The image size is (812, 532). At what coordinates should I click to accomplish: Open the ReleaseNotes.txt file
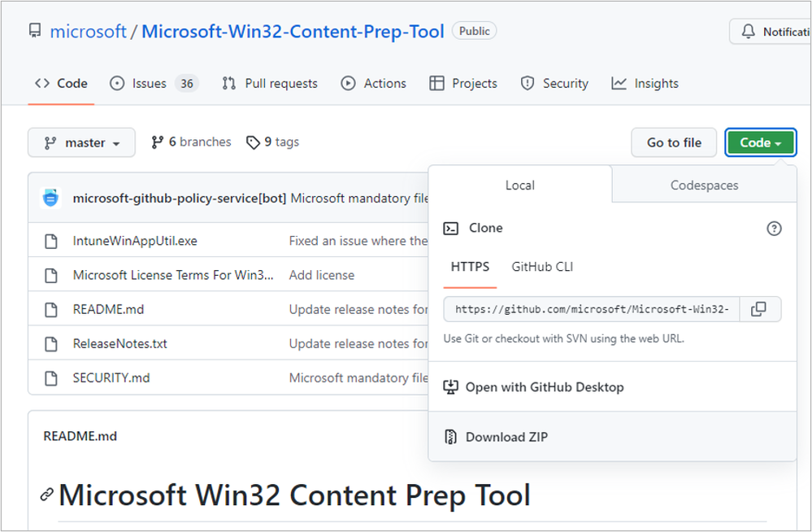pyautogui.click(x=119, y=344)
